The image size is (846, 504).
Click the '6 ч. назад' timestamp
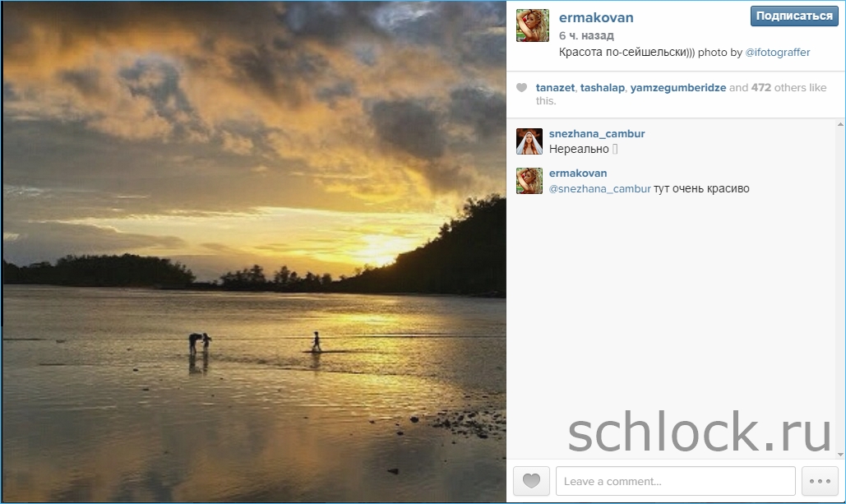click(x=586, y=36)
